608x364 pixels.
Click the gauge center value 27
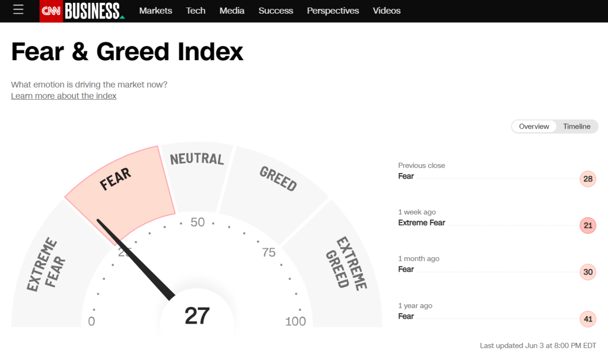[197, 316]
